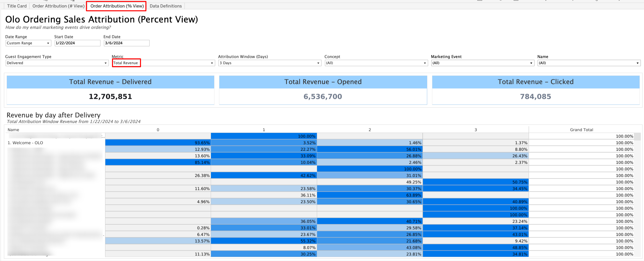This screenshot has width=644, height=261.
Task: Click the 6.47% cell
Action: point(158,235)
